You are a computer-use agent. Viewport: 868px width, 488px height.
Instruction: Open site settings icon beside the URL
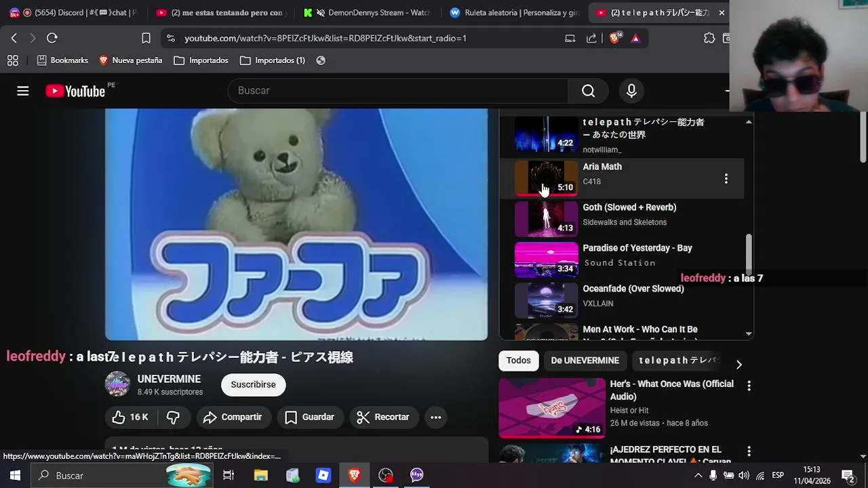coord(170,39)
